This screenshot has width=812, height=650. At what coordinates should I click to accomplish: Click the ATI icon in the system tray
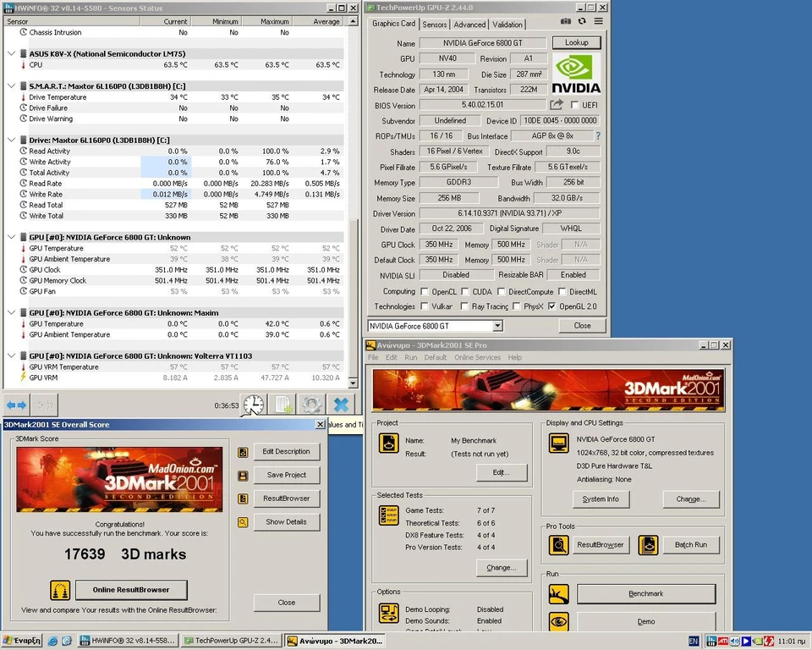coord(722,640)
